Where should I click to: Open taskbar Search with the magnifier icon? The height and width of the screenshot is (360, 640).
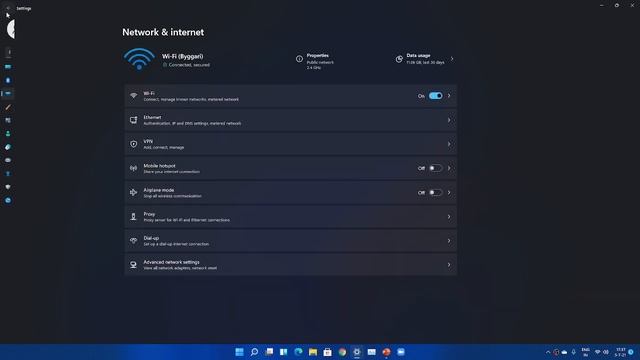(254, 352)
